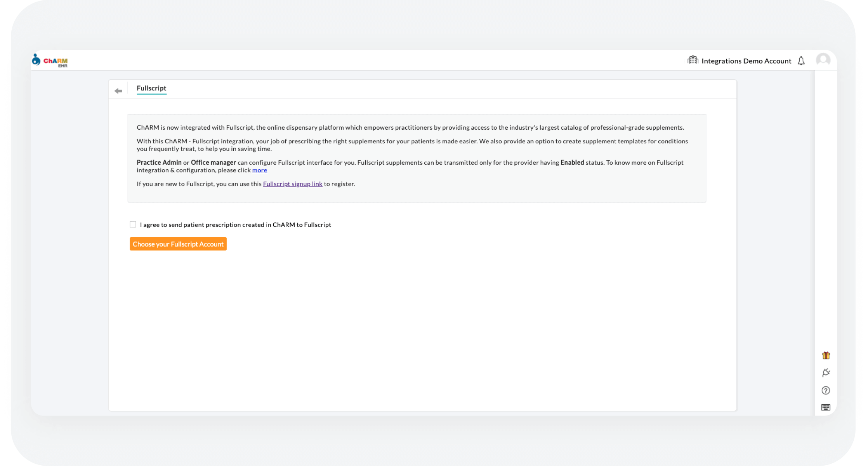The image size is (868, 466).
Task: Open help question mark icon
Action: [x=826, y=390]
